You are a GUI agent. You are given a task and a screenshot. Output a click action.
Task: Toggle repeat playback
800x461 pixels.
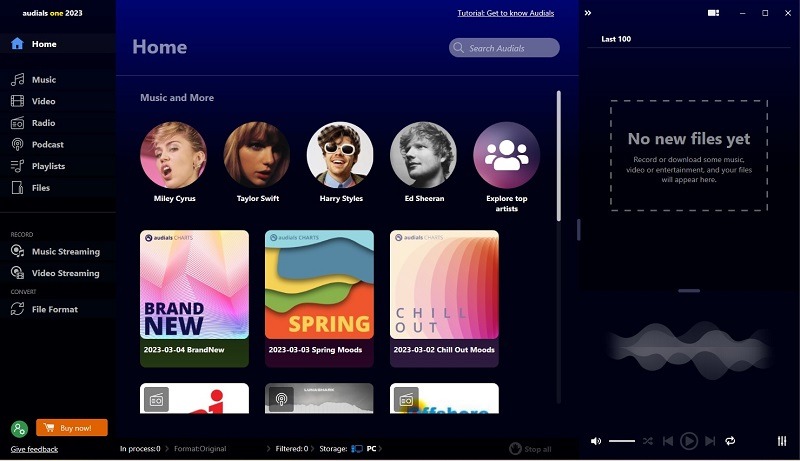tap(730, 441)
